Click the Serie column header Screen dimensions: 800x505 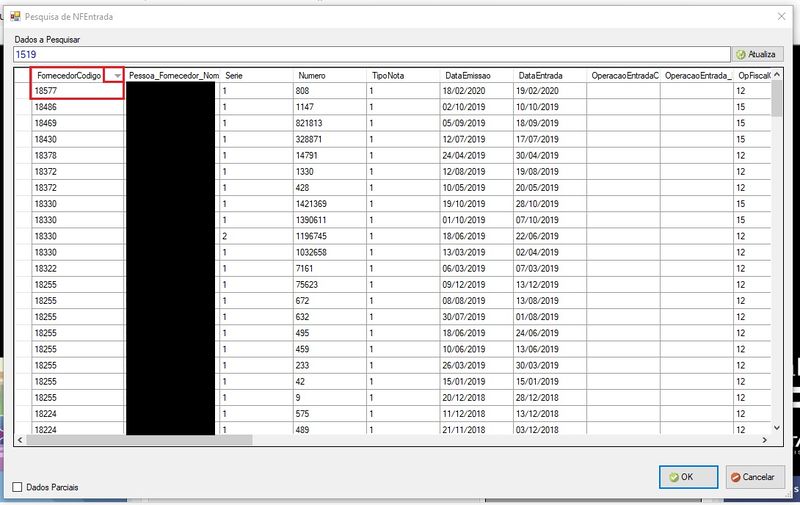(x=257, y=75)
